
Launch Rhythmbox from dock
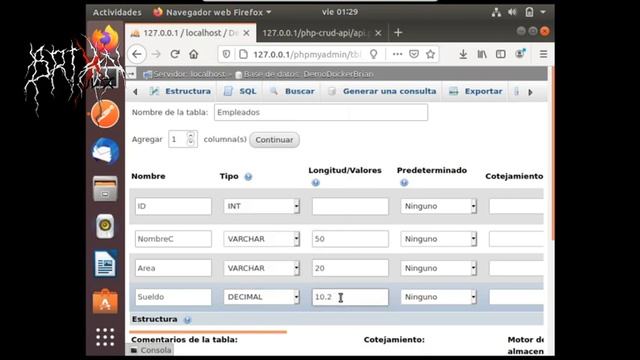click(x=105, y=226)
